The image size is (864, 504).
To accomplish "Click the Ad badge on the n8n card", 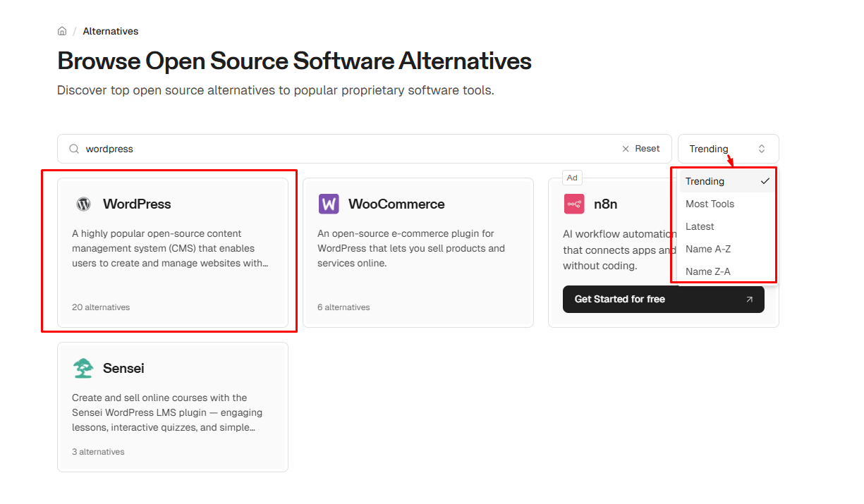I will [572, 178].
